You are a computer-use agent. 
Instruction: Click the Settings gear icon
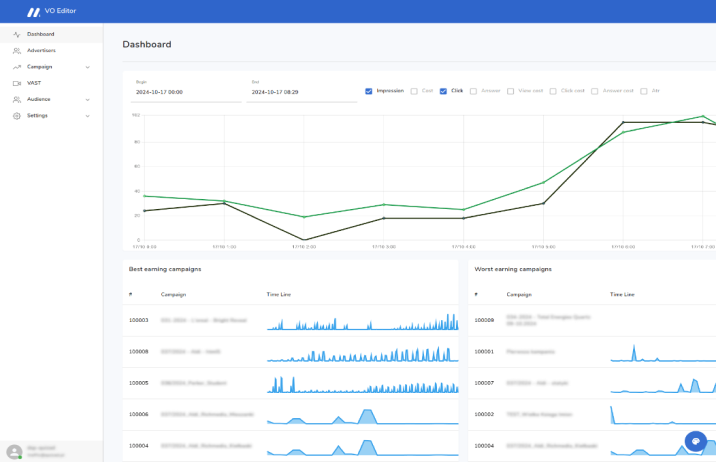tap(17, 116)
